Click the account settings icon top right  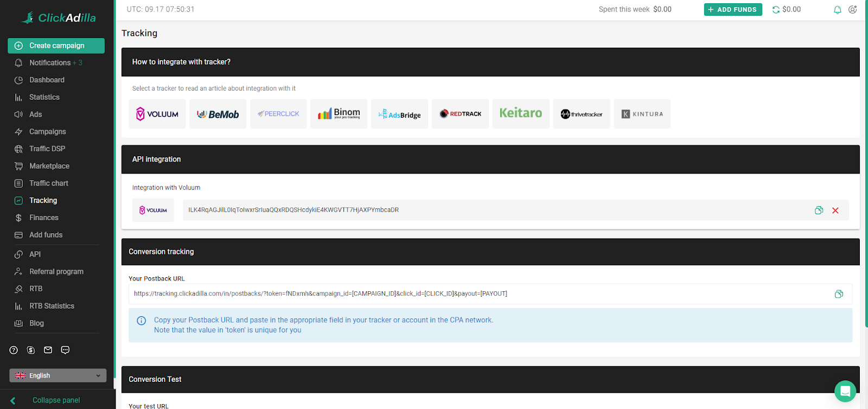point(853,10)
